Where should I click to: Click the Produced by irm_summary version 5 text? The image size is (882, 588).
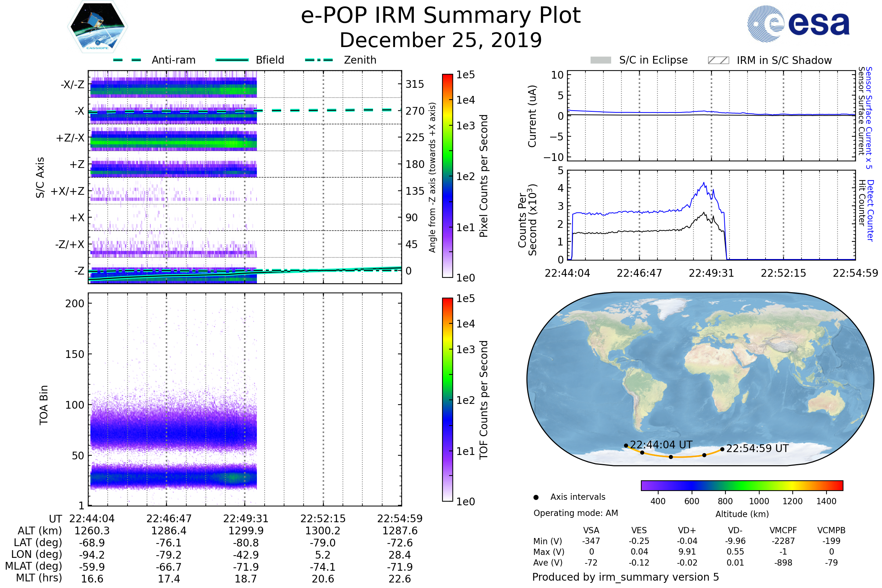pyautogui.click(x=625, y=577)
